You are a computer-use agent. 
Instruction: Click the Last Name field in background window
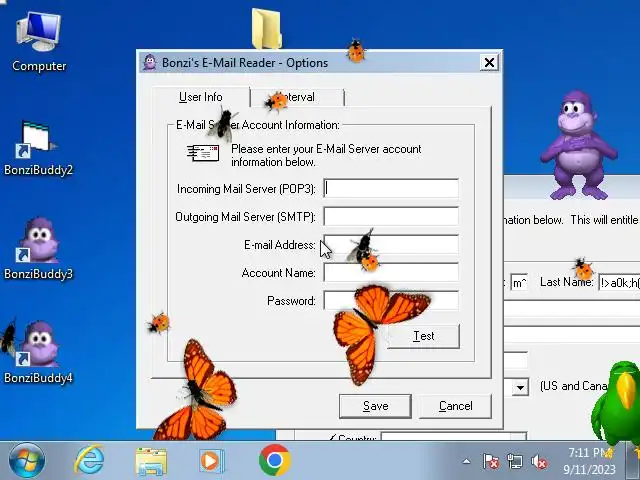[x=619, y=282]
